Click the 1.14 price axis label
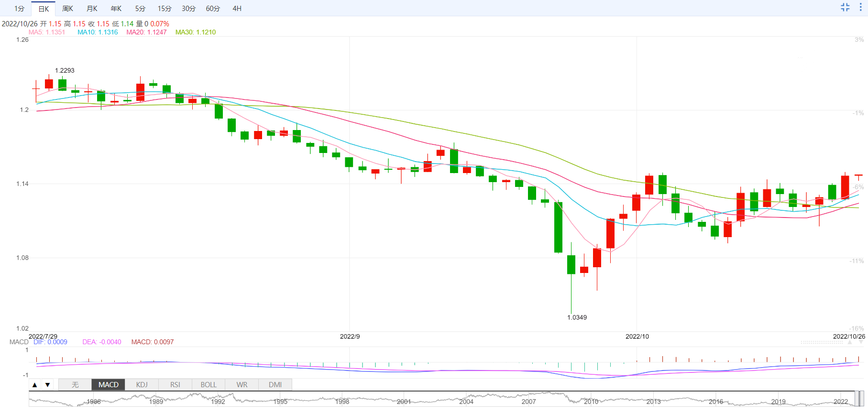The width and height of the screenshot is (868, 414). tap(22, 184)
